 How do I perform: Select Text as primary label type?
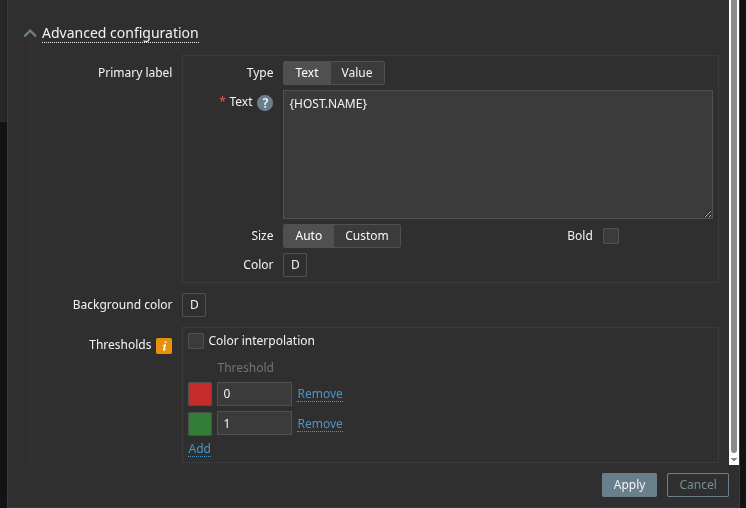click(307, 73)
